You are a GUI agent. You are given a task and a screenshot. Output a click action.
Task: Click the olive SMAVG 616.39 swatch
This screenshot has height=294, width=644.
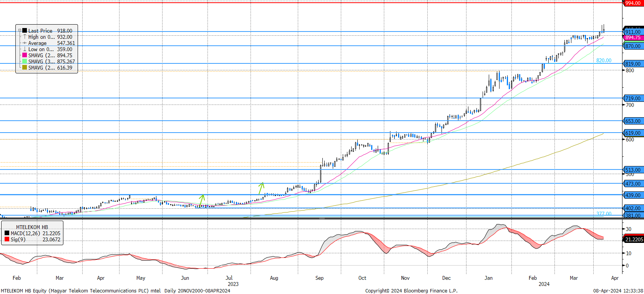point(25,68)
